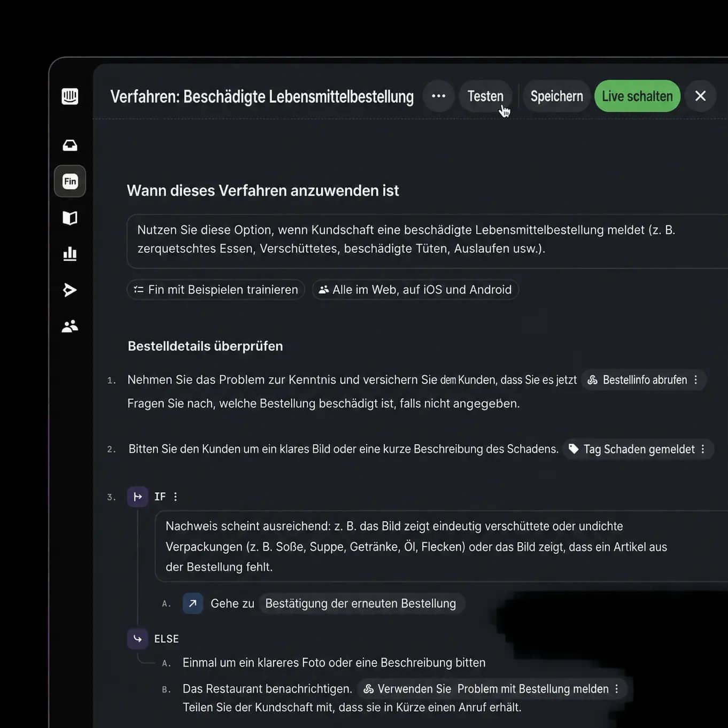The width and height of the screenshot is (728, 728).
Task: Click text Fragen Sie nach, welche Bestellung
Action: point(323,404)
